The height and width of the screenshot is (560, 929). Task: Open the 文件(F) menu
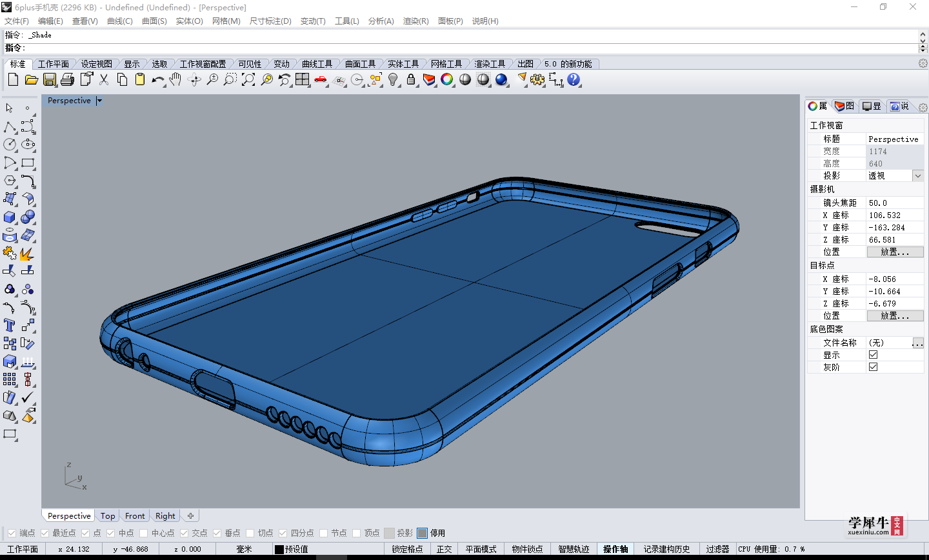coord(17,21)
